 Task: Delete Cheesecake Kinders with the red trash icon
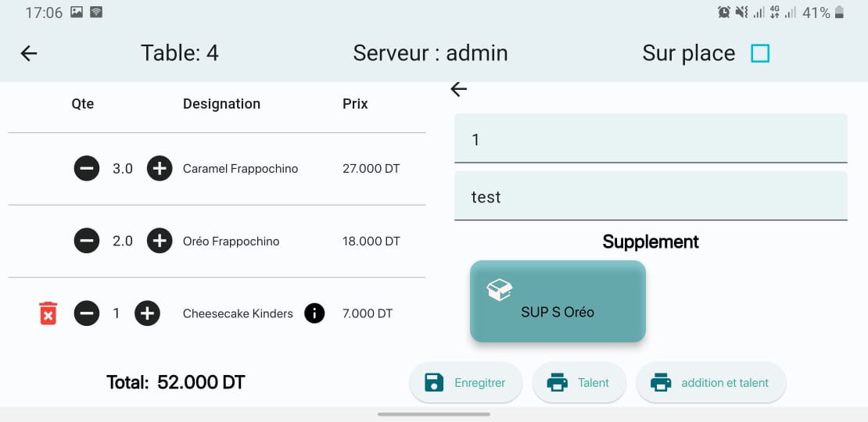pos(48,313)
